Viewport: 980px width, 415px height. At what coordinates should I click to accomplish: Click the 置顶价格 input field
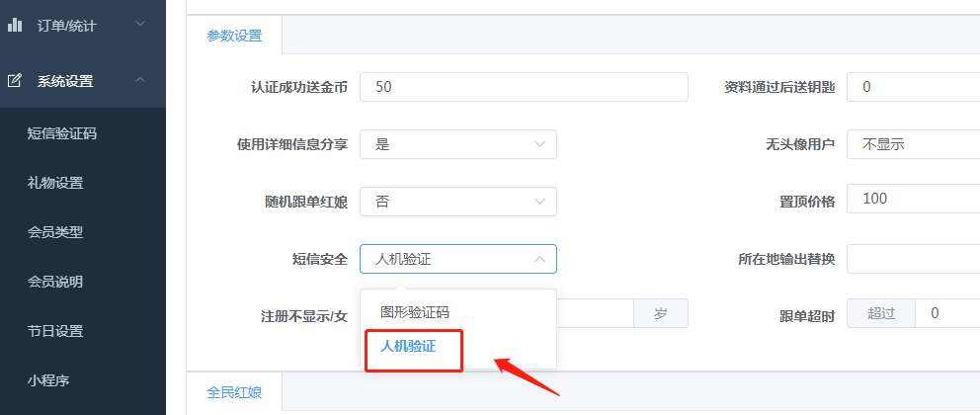(x=913, y=199)
